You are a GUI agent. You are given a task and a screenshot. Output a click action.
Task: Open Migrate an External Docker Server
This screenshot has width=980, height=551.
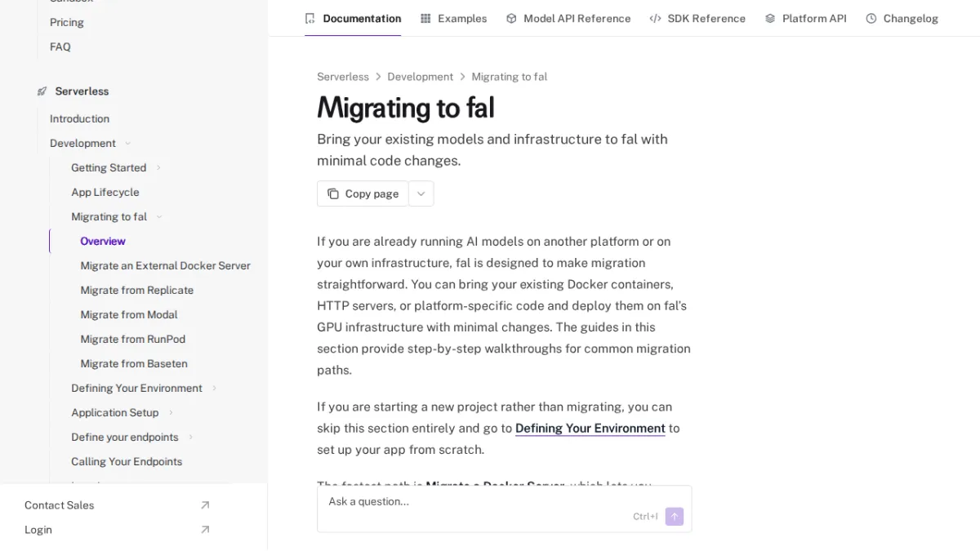coord(166,266)
